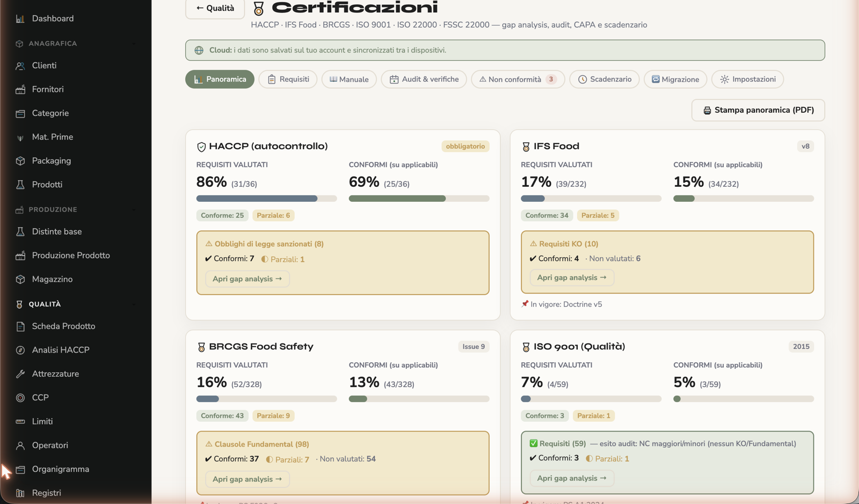Click the Non conformità count badge 3

551,79
